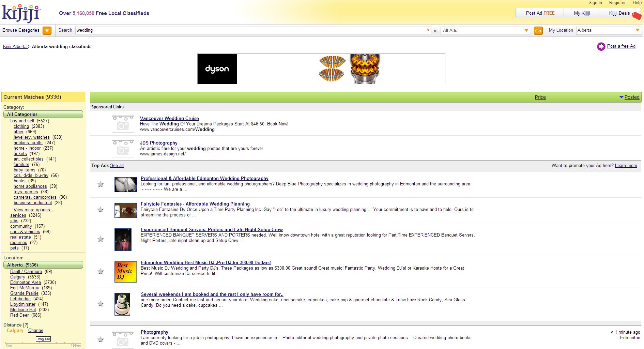Click the Kijiji Deals red tag icon
The image size is (644, 349).
[x=636, y=16]
